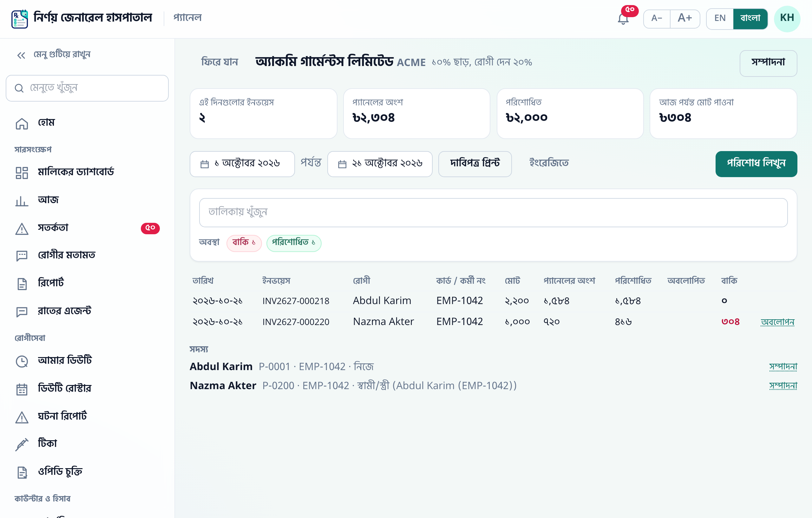Toggle the পরিশোধিত ১ status filter chip

point(294,243)
